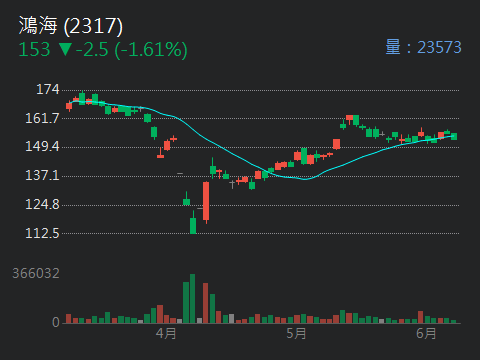Click the tall red volume bar in April

[205, 303]
